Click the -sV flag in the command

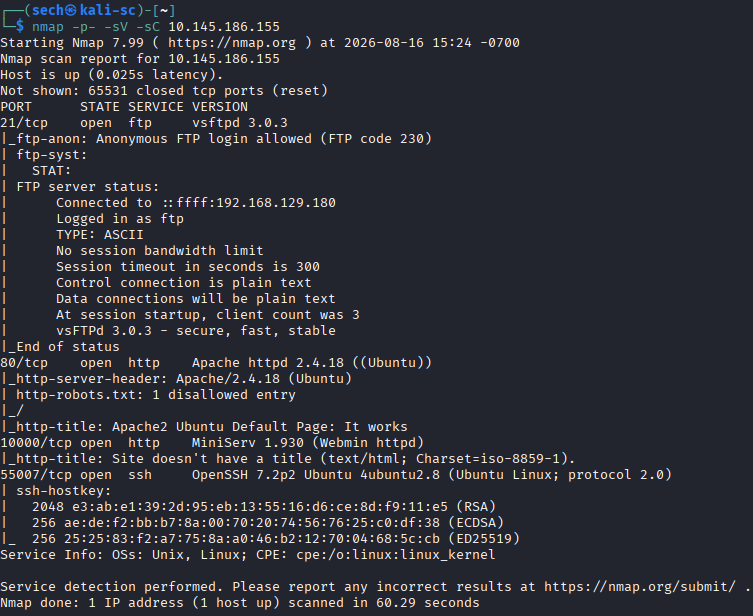[116, 27]
